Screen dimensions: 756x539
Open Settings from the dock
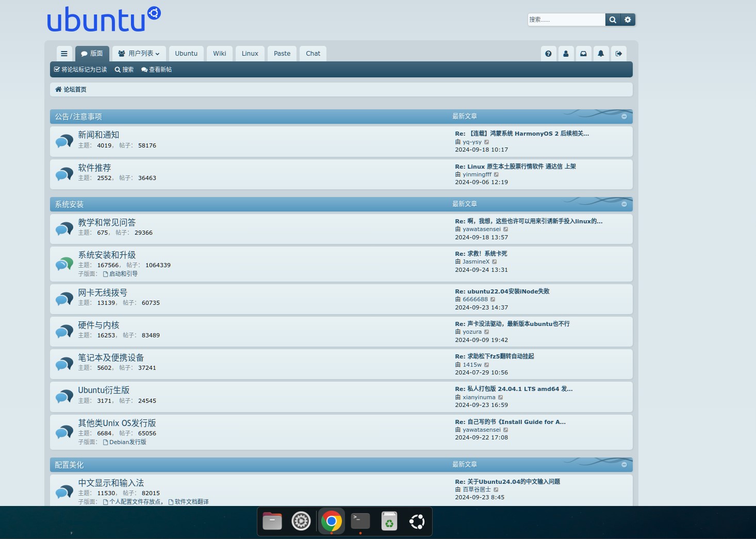click(x=301, y=521)
